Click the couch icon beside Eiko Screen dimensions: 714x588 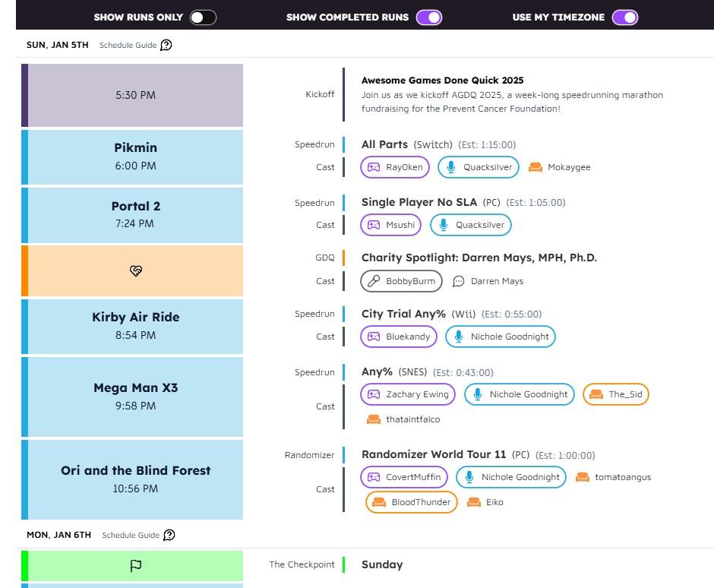point(473,502)
